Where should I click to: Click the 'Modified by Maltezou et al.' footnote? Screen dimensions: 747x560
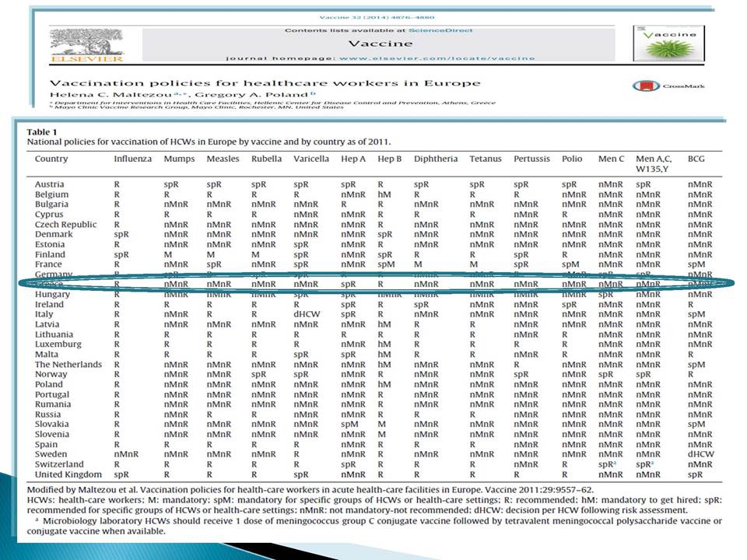point(310,489)
